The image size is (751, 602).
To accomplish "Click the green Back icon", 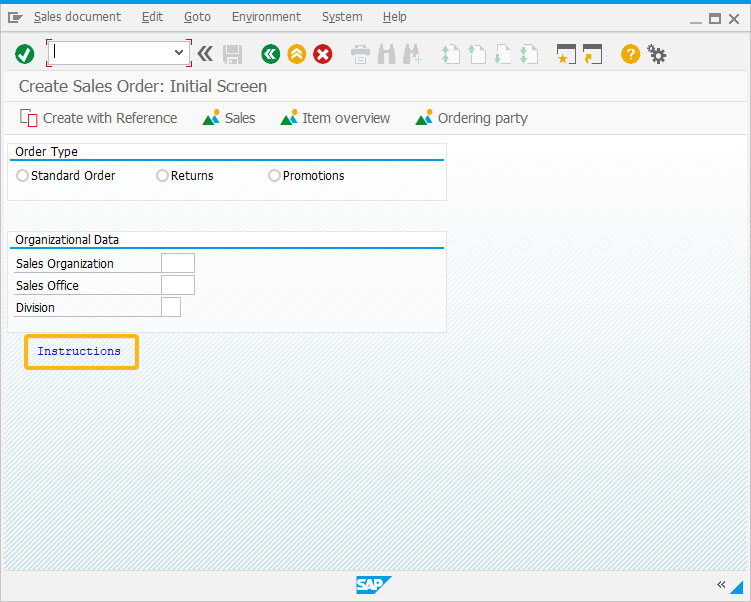I will [271, 54].
